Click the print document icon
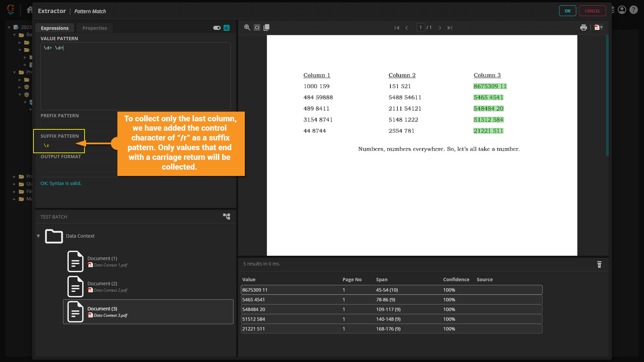The height and width of the screenshot is (362, 644). [x=584, y=27]
